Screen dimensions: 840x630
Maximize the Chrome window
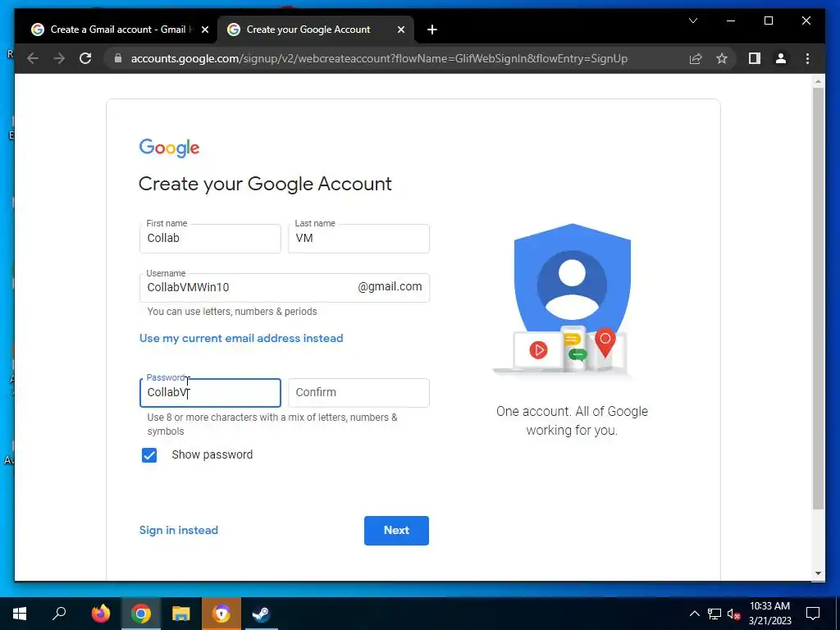[x=768, y=21]
